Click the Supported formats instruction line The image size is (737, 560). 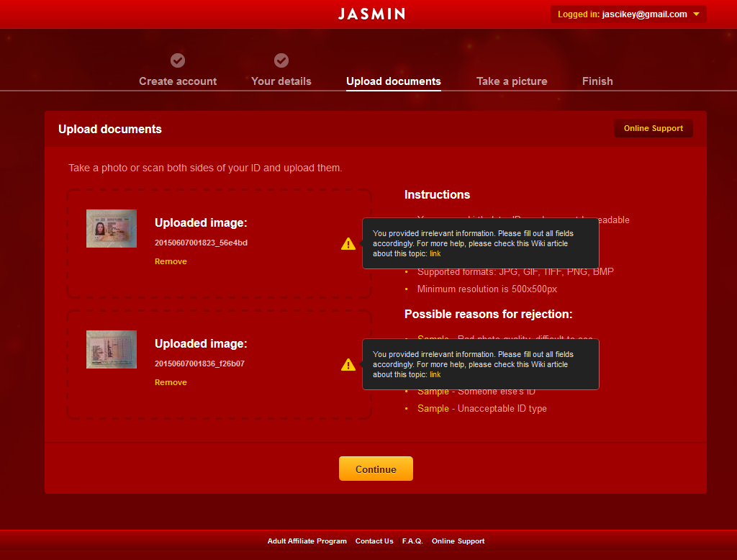point(515,272)
